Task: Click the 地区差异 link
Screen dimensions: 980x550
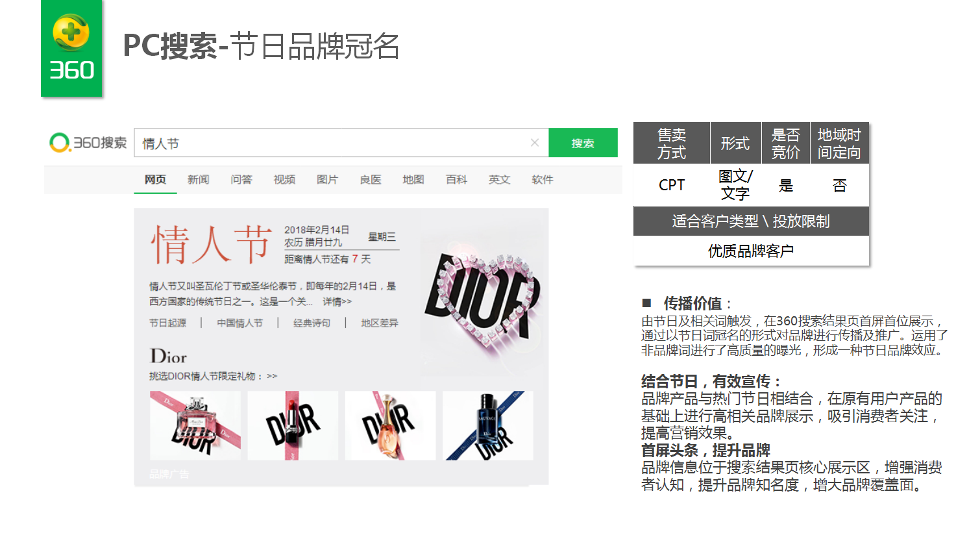Action: tap(380, 323)
